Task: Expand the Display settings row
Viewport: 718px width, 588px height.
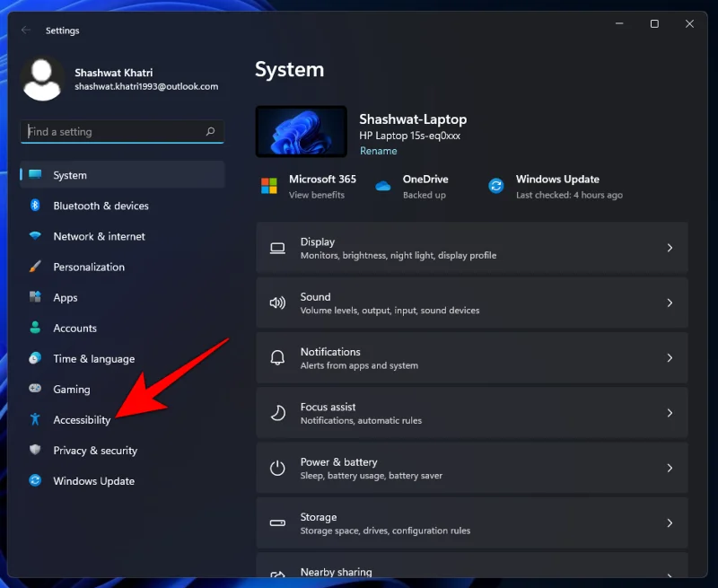Action: tap(670, 248)
